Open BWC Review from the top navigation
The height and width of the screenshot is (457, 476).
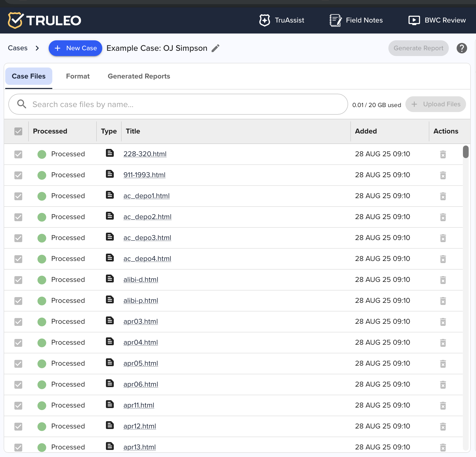coord(437,20)
